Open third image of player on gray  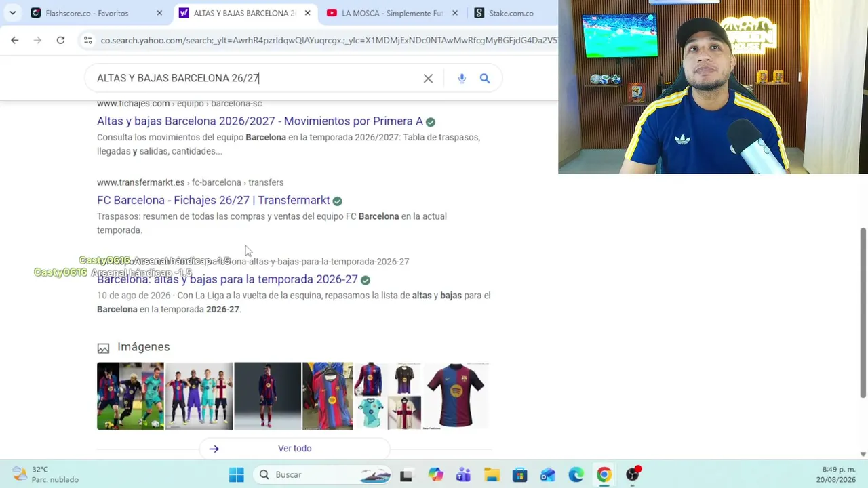267,396
